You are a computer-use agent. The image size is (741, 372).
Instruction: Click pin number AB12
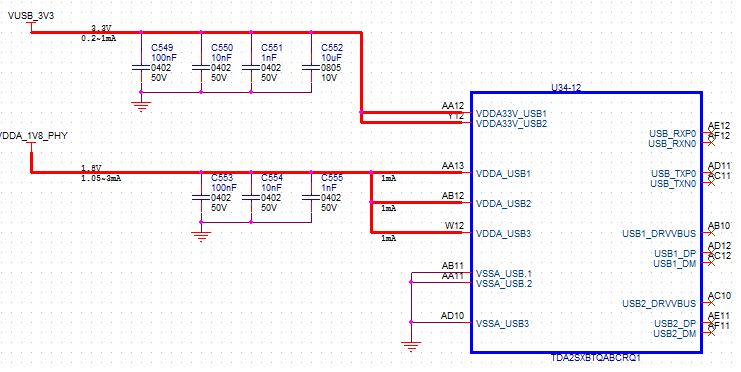[453, 195]
